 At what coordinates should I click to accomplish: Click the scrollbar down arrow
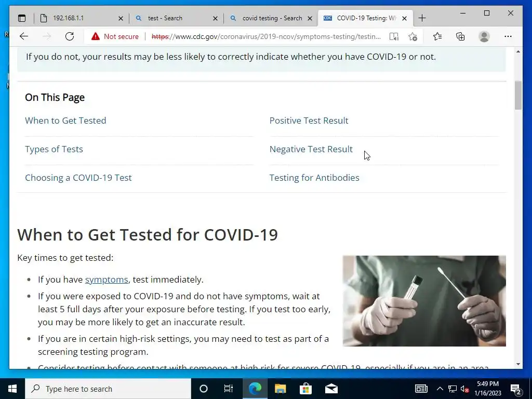[x=518, y=364]
